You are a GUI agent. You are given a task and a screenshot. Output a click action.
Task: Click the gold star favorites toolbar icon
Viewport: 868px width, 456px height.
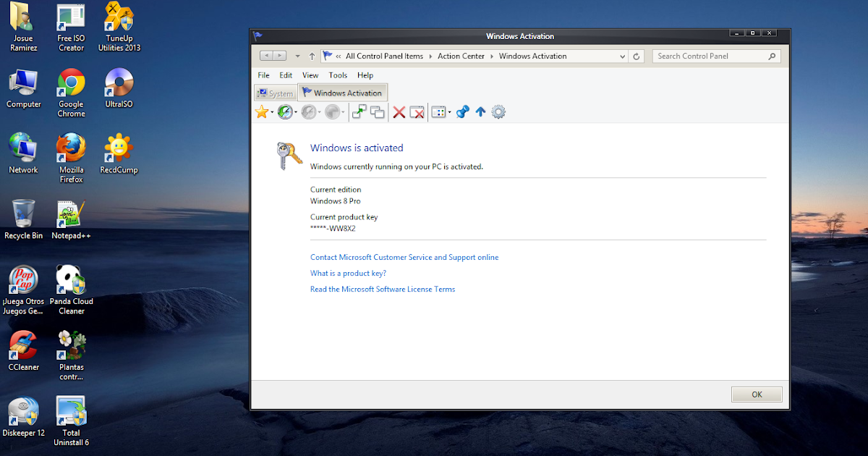click(261, 112)
